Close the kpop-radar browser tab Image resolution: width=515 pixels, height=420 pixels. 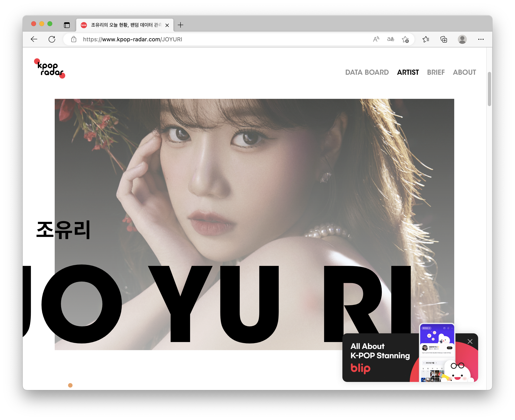(x=167, y=25)
